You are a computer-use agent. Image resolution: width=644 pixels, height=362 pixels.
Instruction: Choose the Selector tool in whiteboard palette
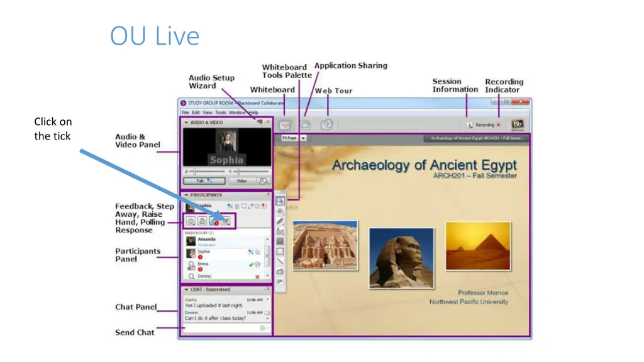coord(280,201)
